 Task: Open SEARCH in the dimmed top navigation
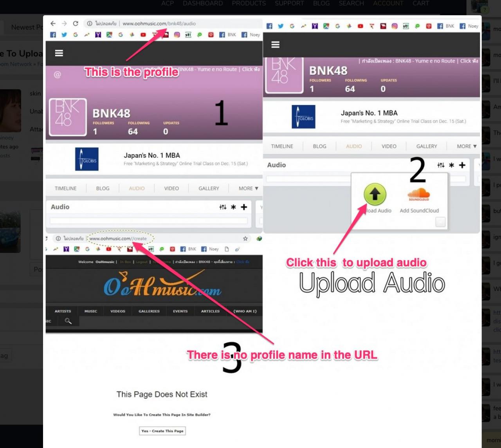(x=351, y=4)
